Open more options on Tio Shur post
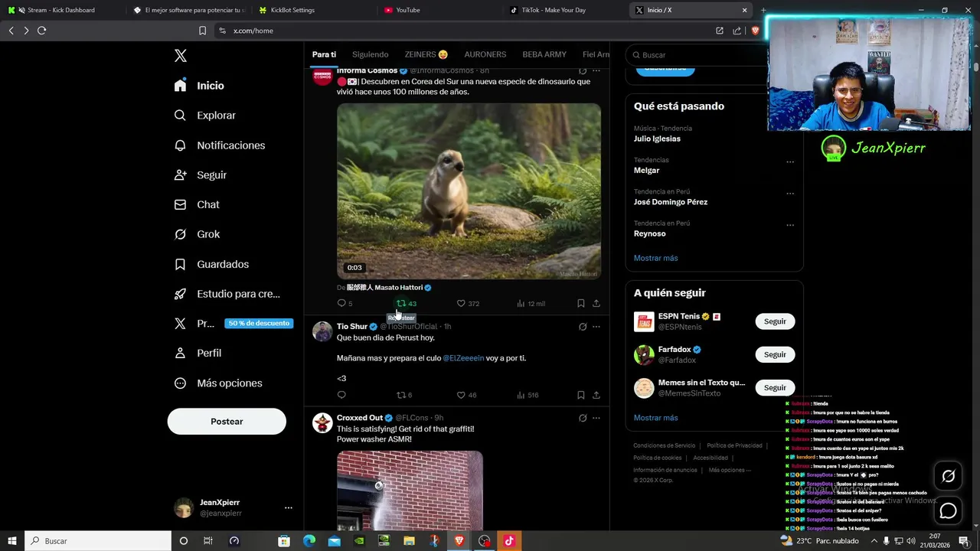980x551 pixels. [596, 327]
